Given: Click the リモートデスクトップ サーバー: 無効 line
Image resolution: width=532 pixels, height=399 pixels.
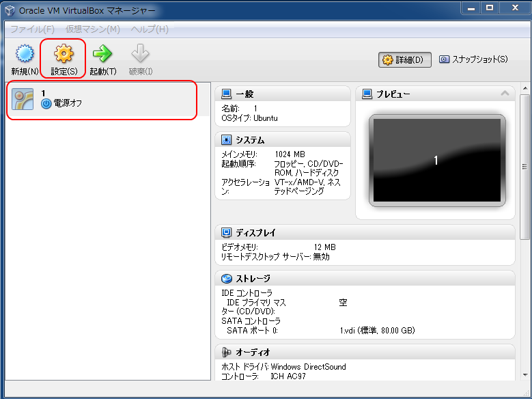Looking at the screenshot, I should coord(275,257).
